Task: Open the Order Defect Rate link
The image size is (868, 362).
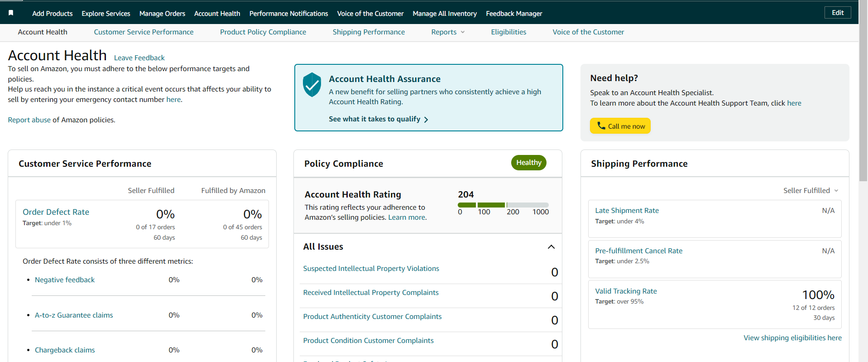Action: click(56, 212)
